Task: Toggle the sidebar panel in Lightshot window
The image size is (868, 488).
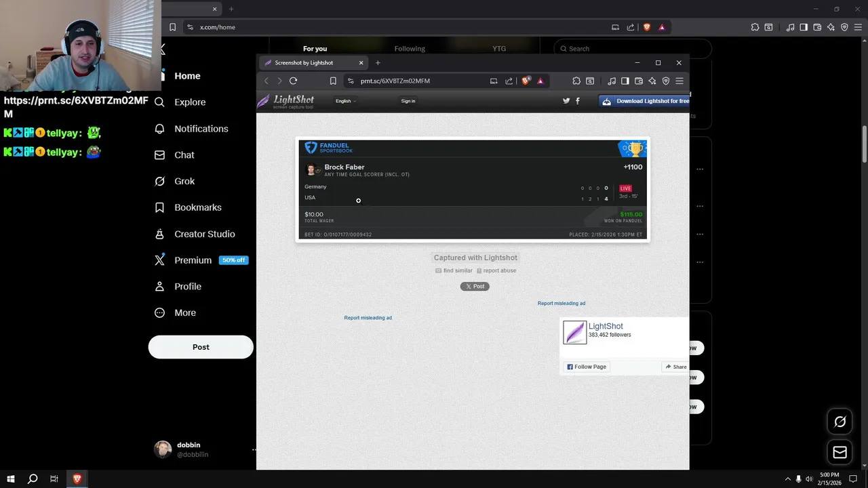Action: click(625, 81)
